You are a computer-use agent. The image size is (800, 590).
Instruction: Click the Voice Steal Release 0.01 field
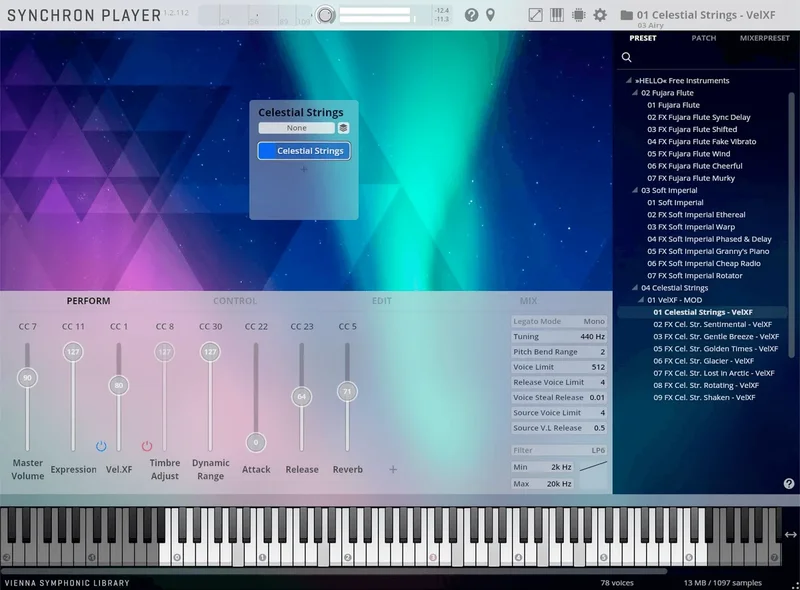point(559,398)
